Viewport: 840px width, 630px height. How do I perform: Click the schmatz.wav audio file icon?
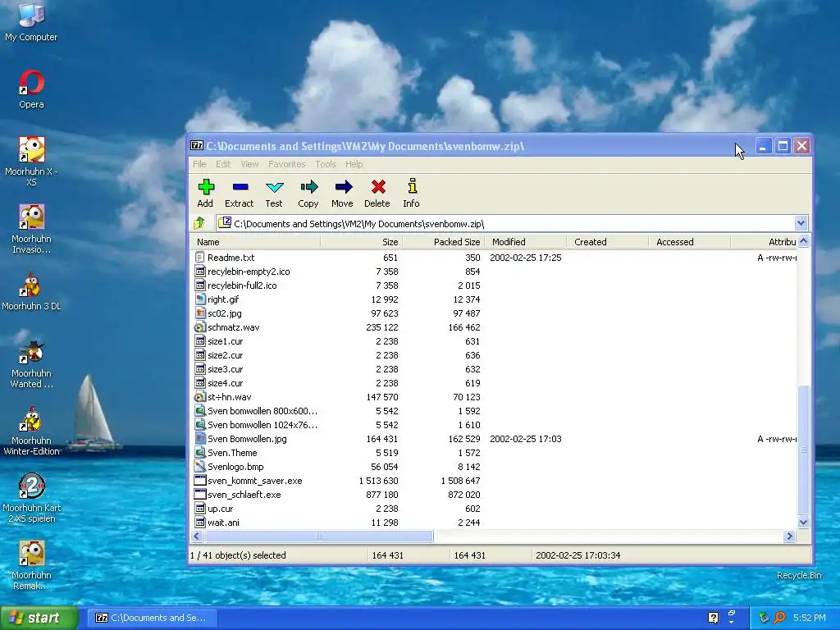(x=200, y=327)
